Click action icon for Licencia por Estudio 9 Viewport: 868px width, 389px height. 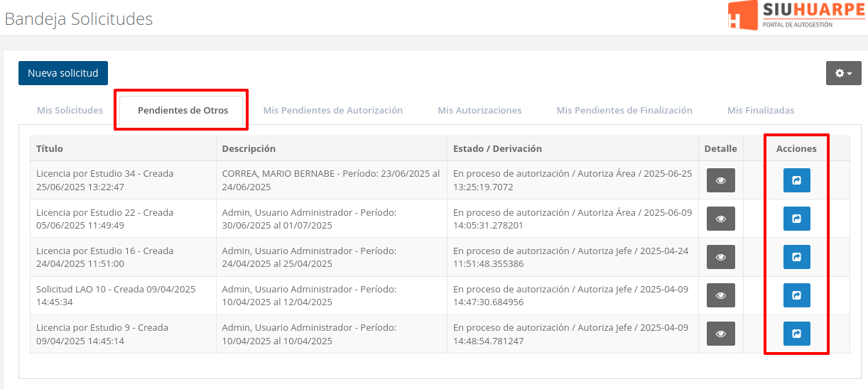pos(796,334)
